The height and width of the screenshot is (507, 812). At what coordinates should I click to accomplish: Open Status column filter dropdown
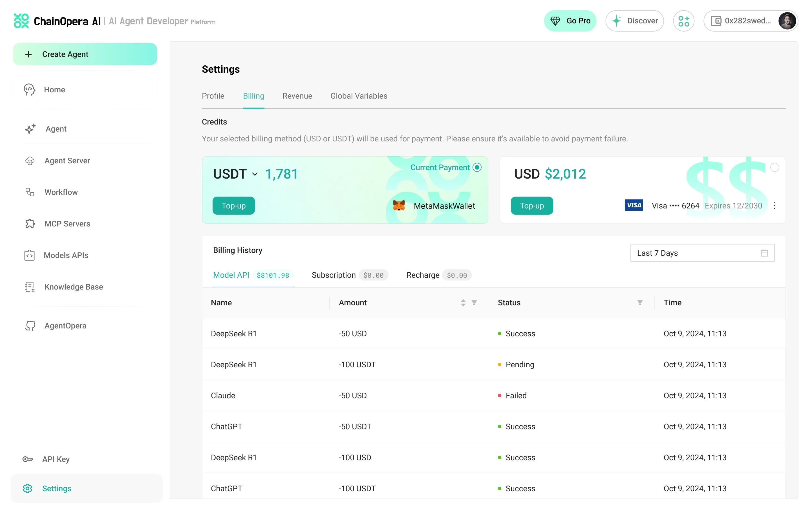[640, 303]
